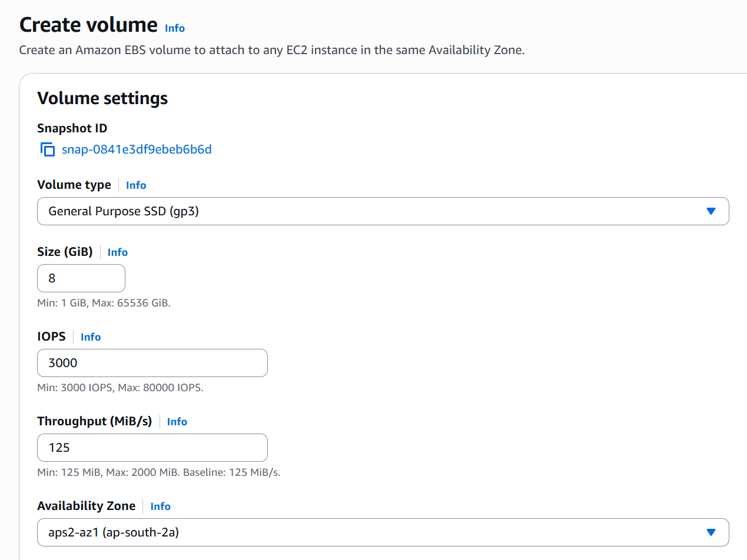Click the Size (GiB) field label

click(x=65, y=252)
